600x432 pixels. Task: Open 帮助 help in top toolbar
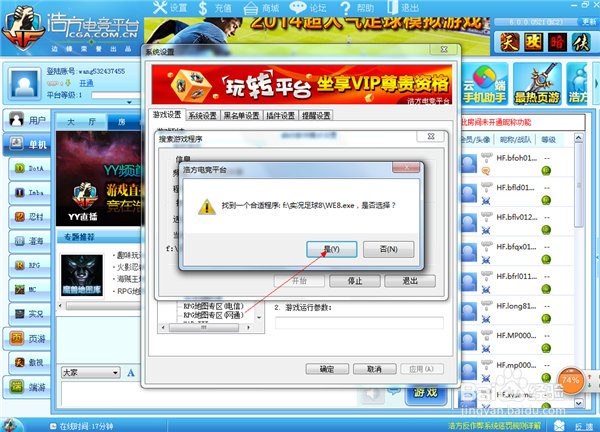(x=357, y=8)
